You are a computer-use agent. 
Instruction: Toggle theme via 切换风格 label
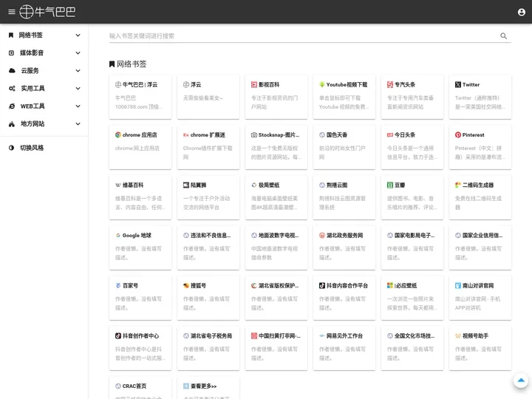coord(32,148)
